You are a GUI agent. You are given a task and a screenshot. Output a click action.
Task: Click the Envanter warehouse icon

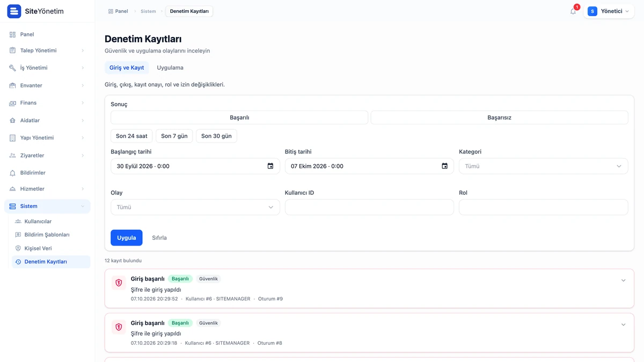(x=13, y=85)
